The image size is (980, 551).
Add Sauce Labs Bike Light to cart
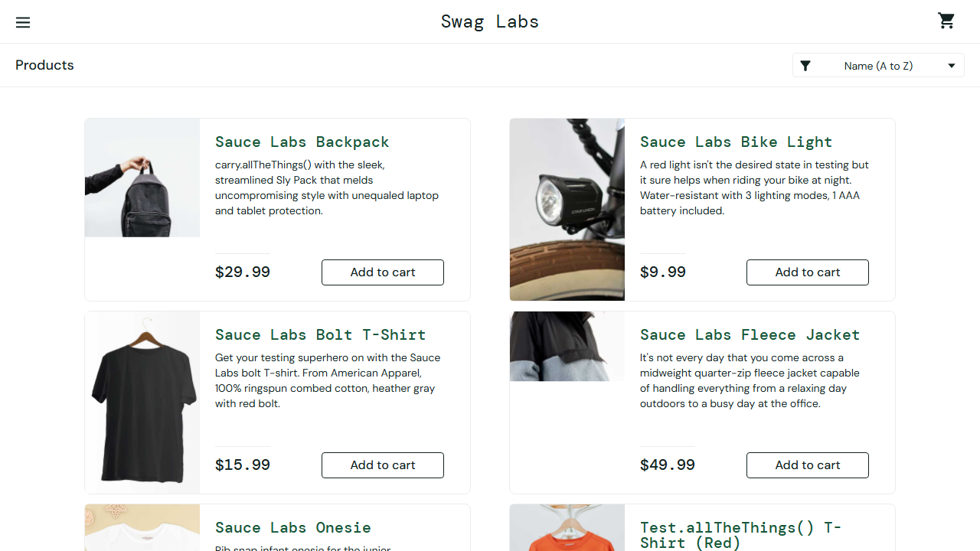[808, 272]
